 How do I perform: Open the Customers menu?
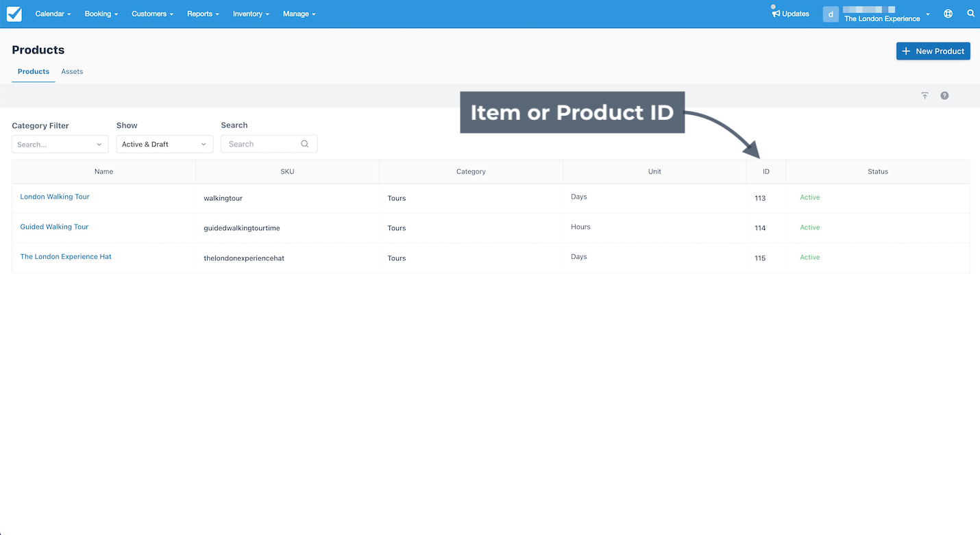click(x=152, y=14)
